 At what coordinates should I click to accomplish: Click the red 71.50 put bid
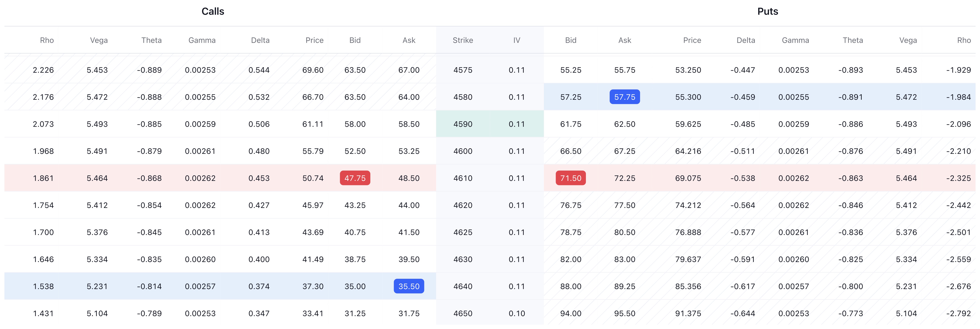[571, 178]
